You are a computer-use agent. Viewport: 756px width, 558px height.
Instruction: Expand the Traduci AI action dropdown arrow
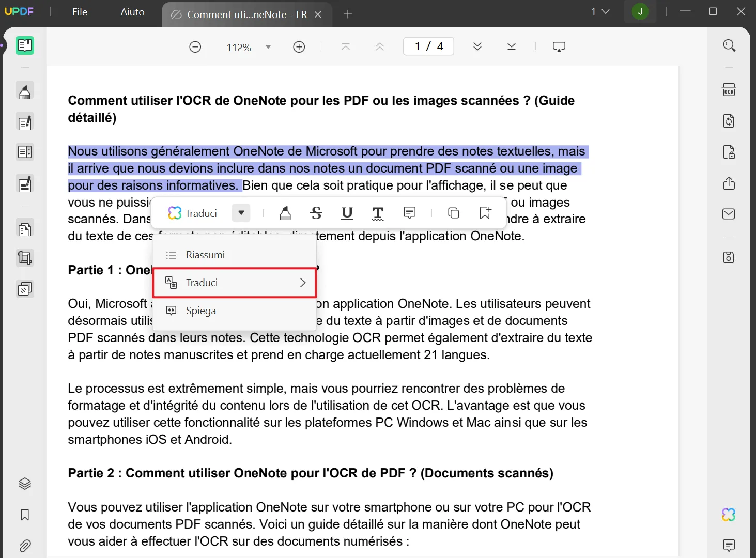(x=241, y=213)
